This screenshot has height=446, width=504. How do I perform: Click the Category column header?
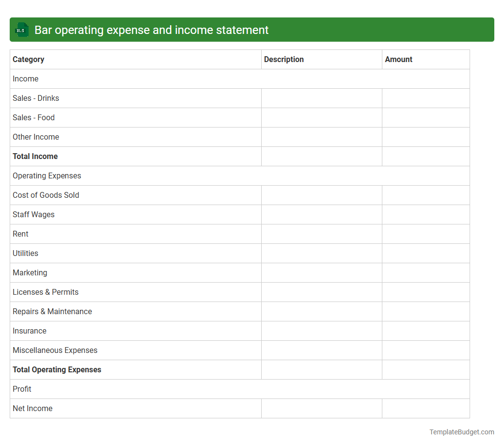coord(28,59)
